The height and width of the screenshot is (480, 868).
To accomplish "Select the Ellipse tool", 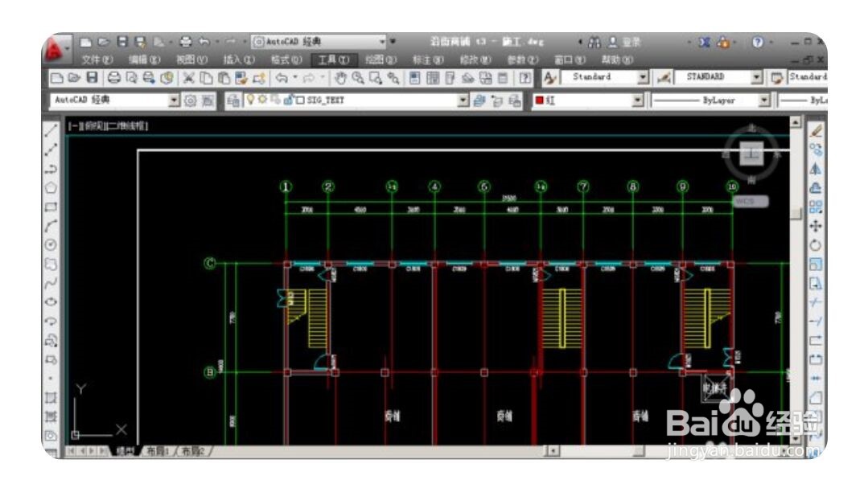I will [x=51, y=302].
